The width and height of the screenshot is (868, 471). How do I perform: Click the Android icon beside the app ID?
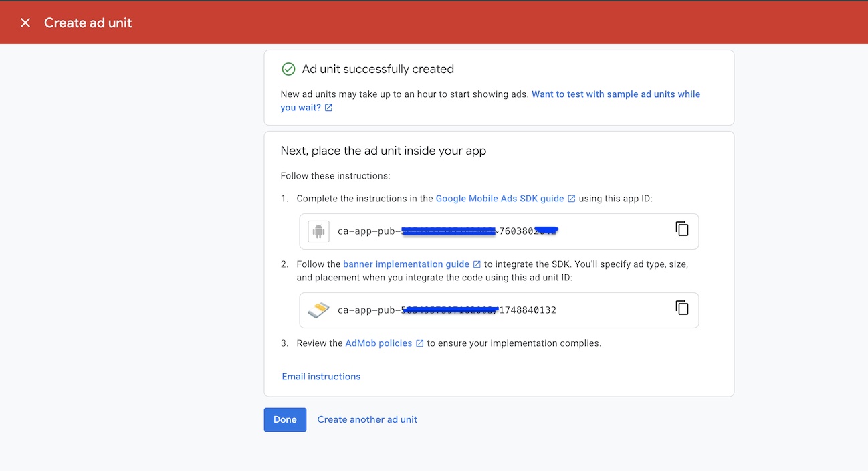(x=319, y=231)
